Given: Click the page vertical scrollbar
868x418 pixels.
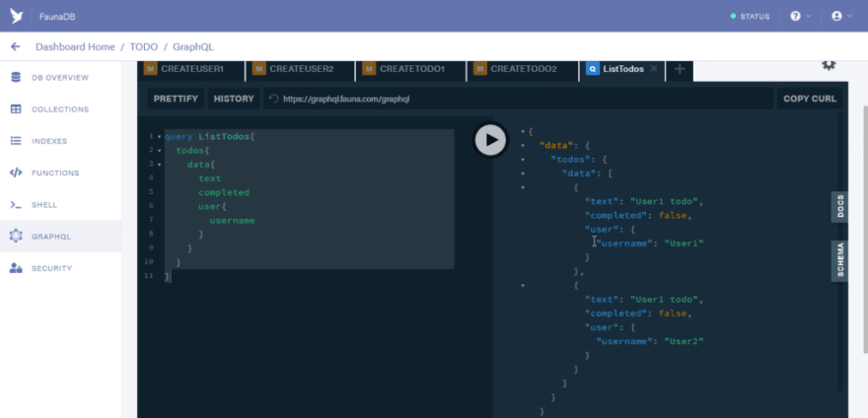Looking at the screenshot, I should [865, 230].
